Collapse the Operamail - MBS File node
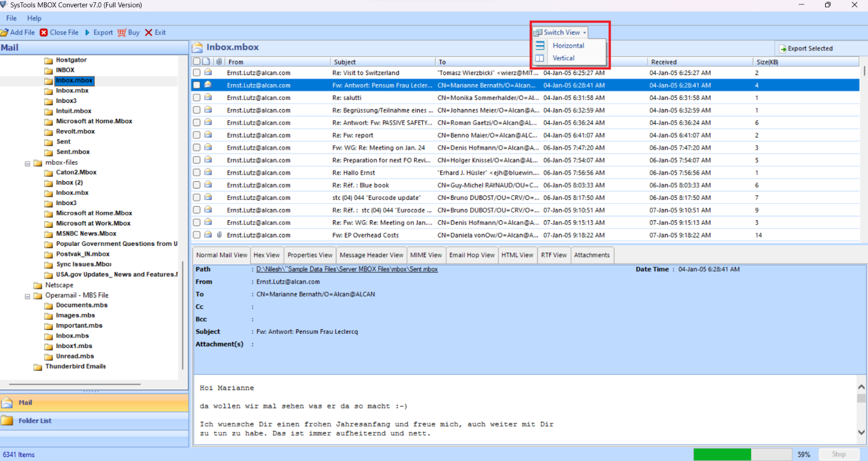 pos(27,295)
